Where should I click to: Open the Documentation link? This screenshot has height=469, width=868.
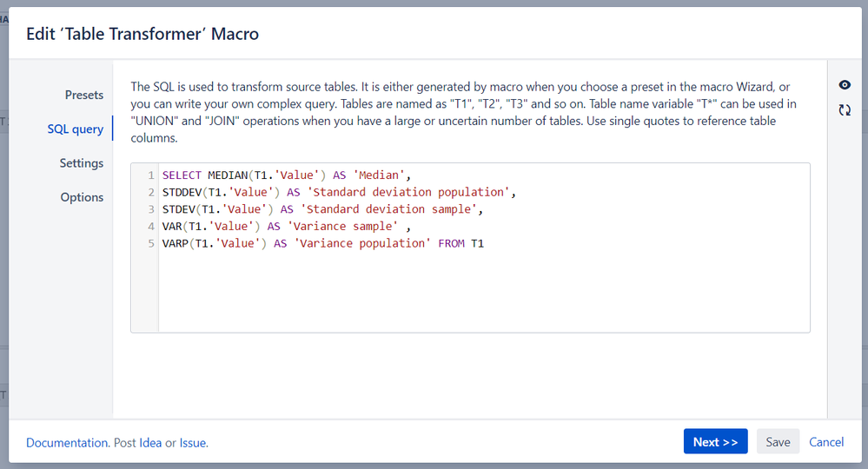tap(67, 443)
